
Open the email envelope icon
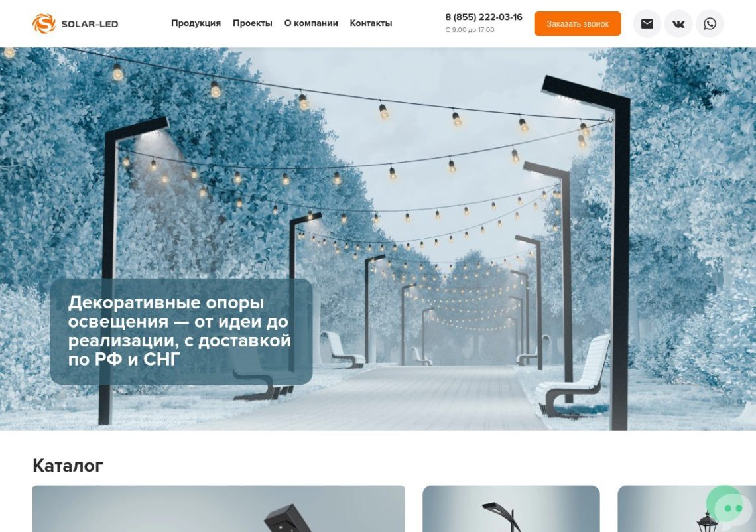[x=647, y=24]
